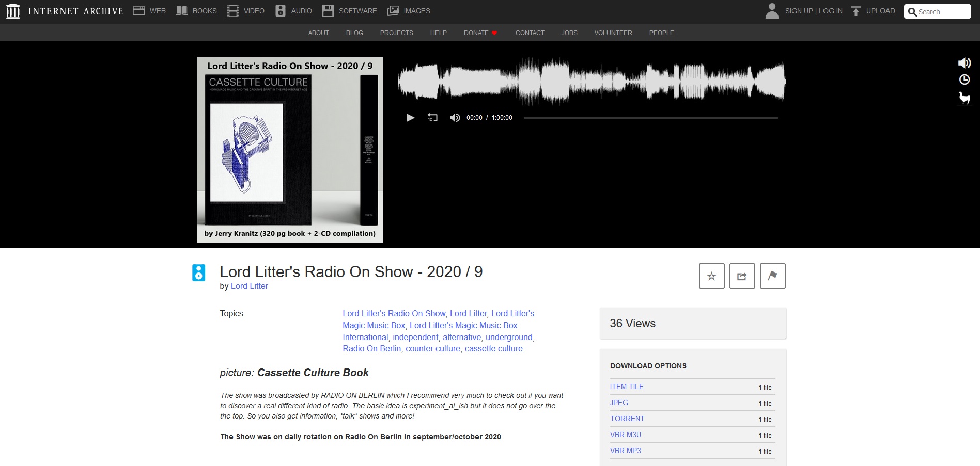Image resolution: width=980 pixels, height=466 pixels.
Task: Download the ITEM TILE file
Action: (627, 387)
